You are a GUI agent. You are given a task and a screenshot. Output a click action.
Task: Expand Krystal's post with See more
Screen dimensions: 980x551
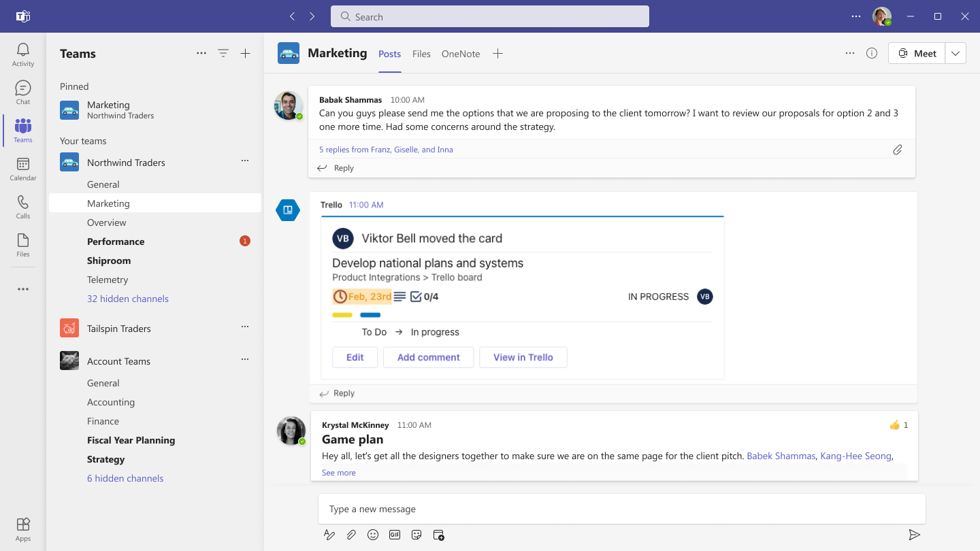click(x=339, y=473)
